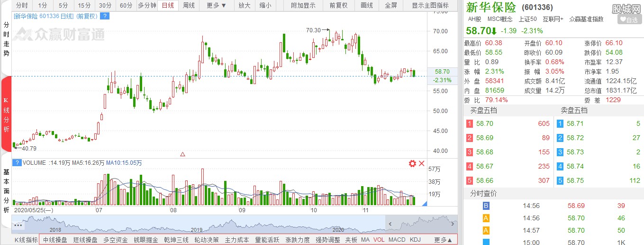Viewport: 644px width, 245px height.
Task: Open help for the VOLUME indicator
Action: tap(17, 163)
